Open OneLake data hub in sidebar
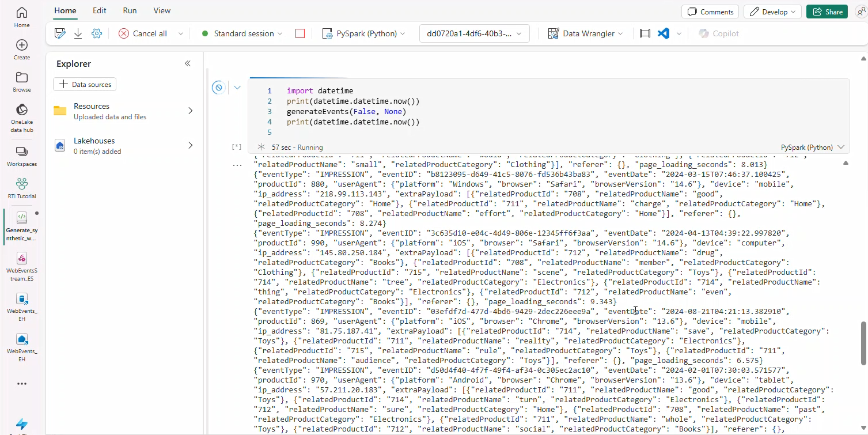The height and width of the screenshot is (435, 868). tap(22, 118)
